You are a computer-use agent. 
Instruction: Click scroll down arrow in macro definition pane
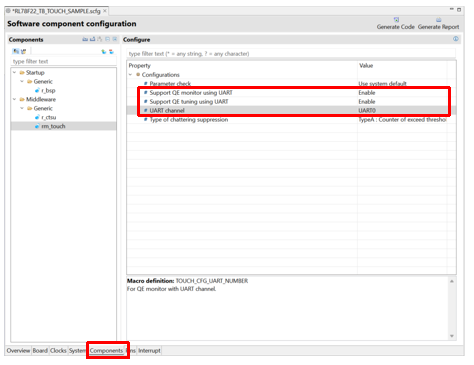[452, 336]
